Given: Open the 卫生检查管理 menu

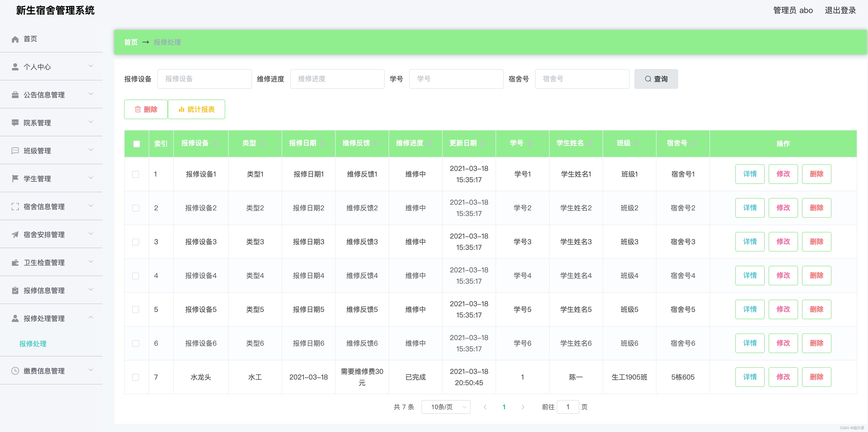Looking at the screenshot, I should (x=51, y=262).
